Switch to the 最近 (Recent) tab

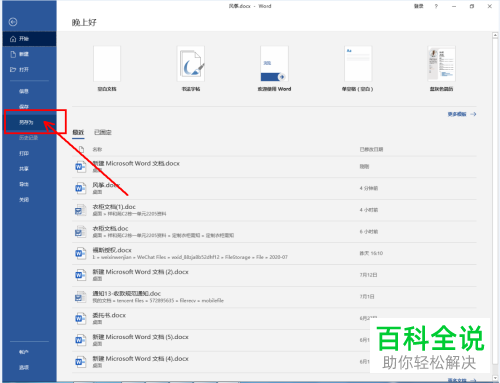point(78,132)
